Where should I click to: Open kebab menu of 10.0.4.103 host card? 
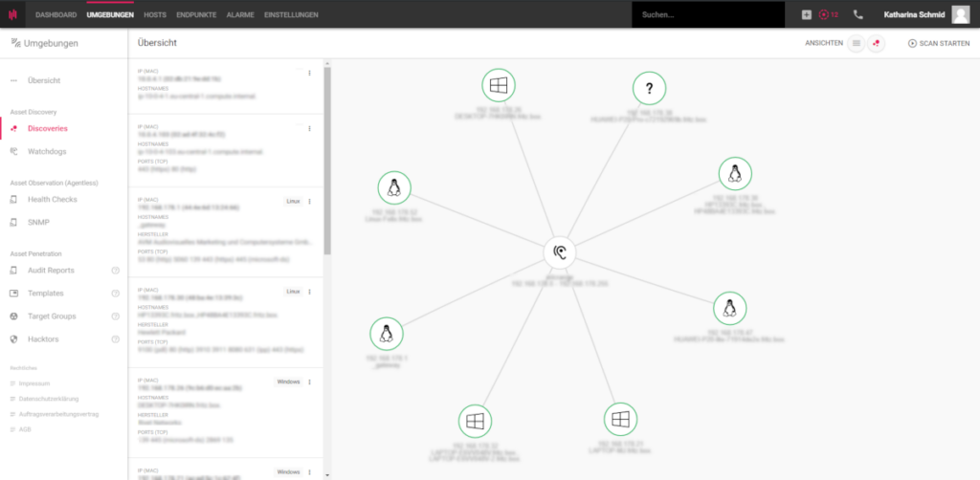[x=309, y=128]
